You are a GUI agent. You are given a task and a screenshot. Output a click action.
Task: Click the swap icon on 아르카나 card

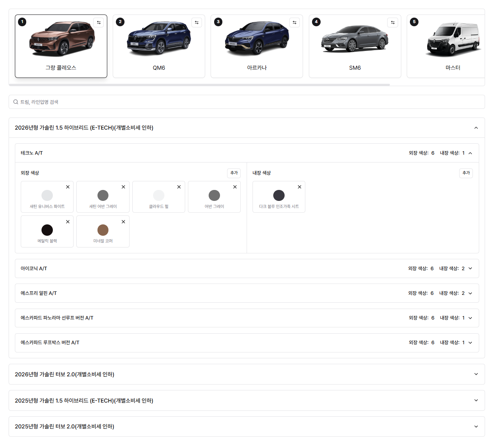tap(294, 23)
